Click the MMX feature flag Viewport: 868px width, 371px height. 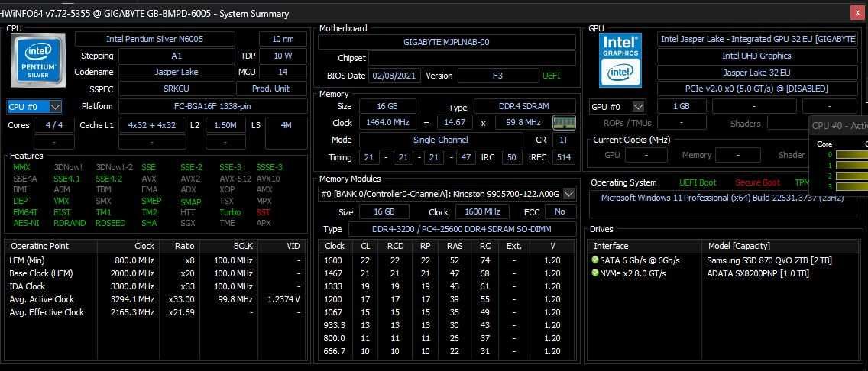coord(21,167)
